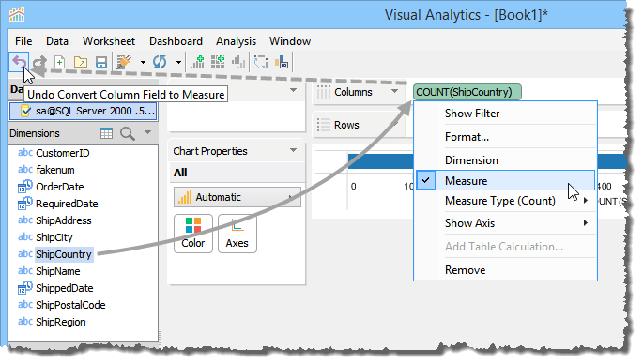This screenshot has height=364, width=643.
Task: Click the Axes button in Chart Properties
Action: [237, 234]
